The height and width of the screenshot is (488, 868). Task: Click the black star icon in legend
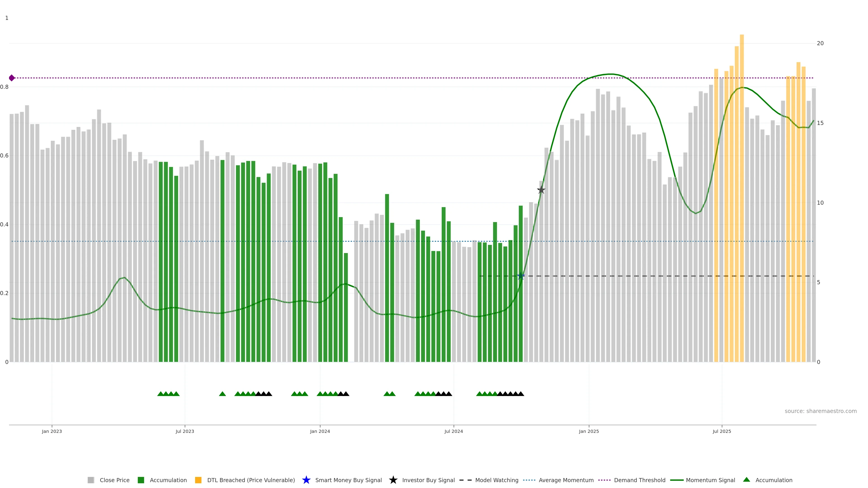pyautogui.click(x=393, y=480)
